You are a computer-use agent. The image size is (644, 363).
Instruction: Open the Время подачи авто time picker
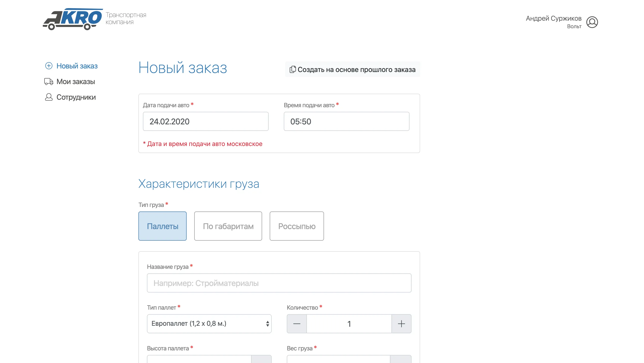pyautogui.click(x=346, y=121)
